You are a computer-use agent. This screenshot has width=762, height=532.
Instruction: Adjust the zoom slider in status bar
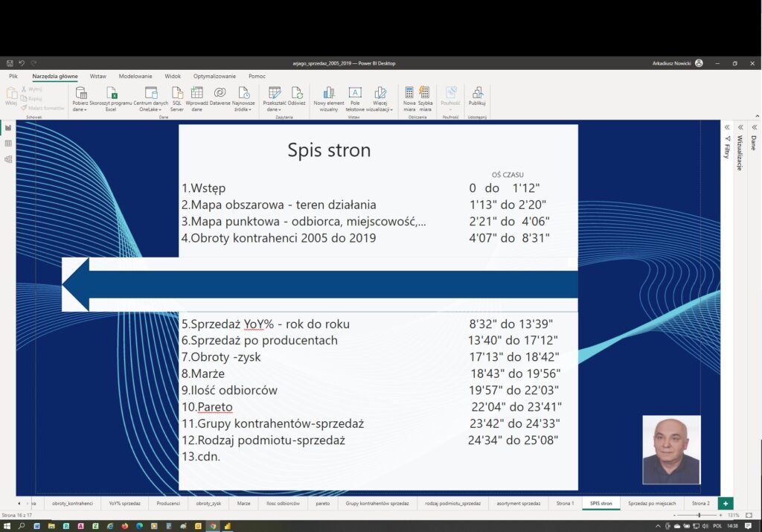pyautogui.click(x=698, y=515)
